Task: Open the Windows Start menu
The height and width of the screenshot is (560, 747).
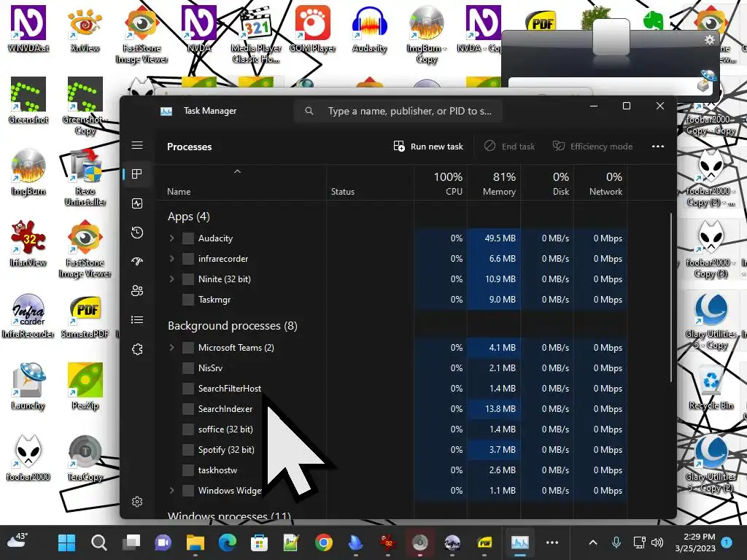Action: tap(66, 542)
